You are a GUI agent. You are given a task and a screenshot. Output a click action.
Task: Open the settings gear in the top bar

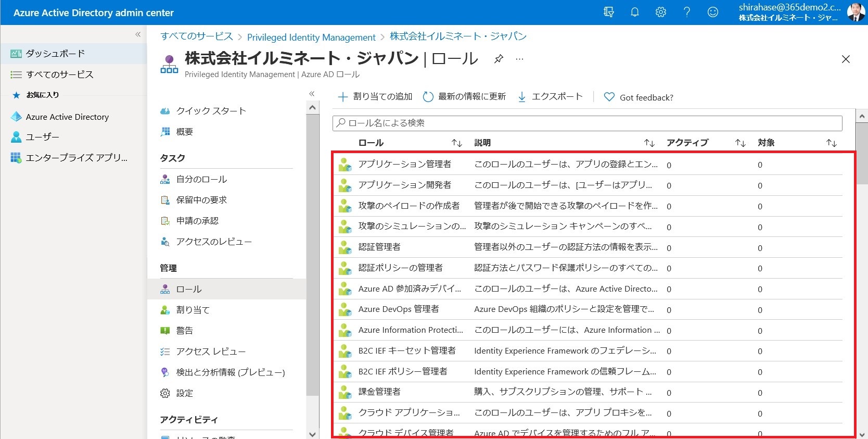660,12
